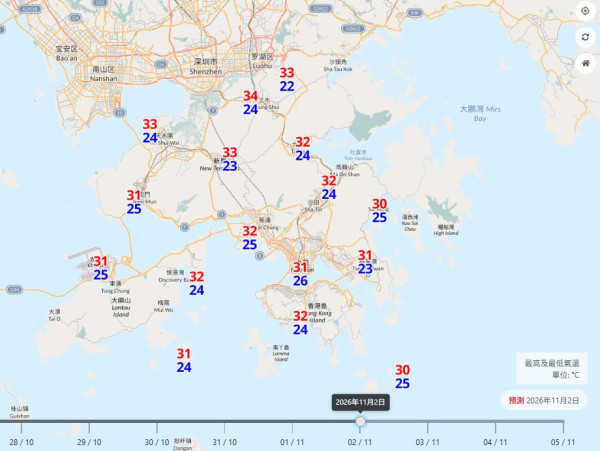This screenshot has width=600, height=451.
Task: Click the 2026年11月2日 date tooltip
Action: point(360,402)
